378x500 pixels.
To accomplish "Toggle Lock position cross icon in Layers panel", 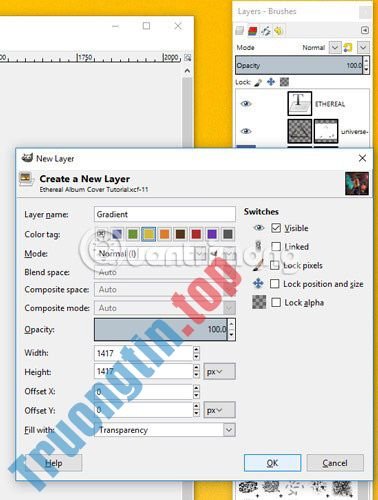I will tap(271, 82).
